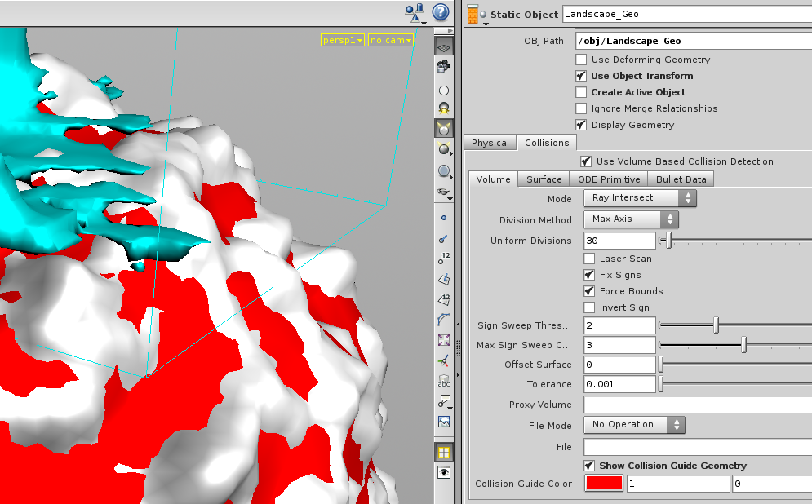The width and height of the screenshot is (812, 504).
Task: Change the File Mode dropdown from No Operation
Action: tap(632, 424)
